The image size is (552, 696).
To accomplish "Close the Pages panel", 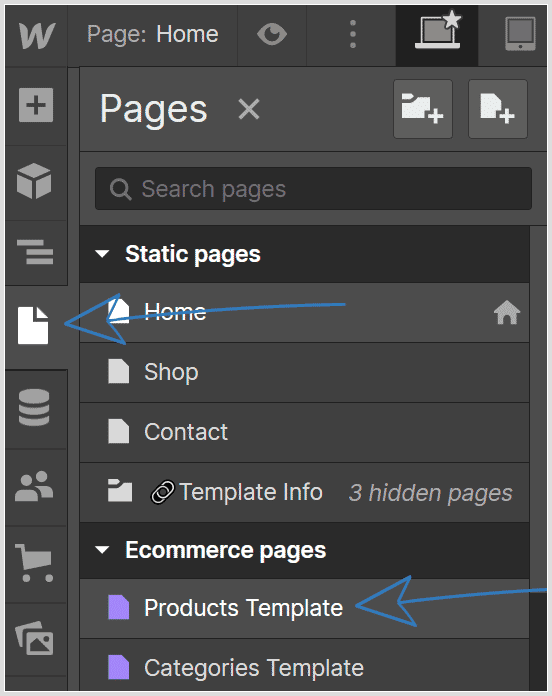I will click(x=249, y=109).
